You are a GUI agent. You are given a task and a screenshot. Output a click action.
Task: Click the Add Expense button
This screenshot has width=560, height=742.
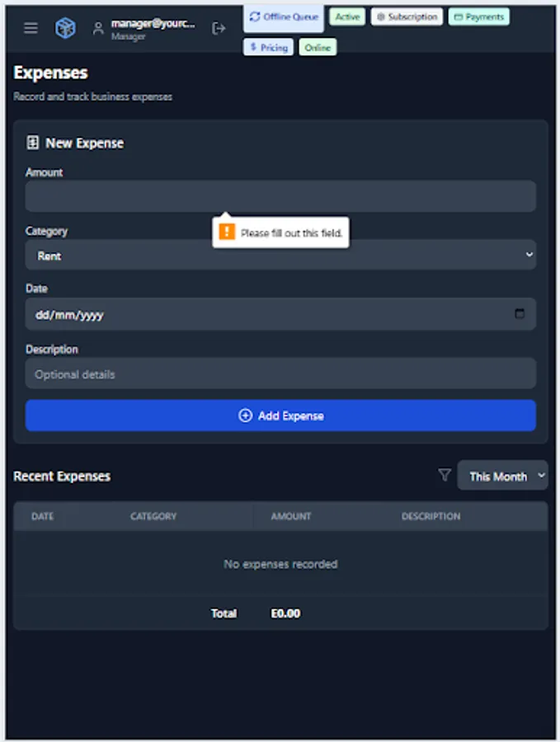click(x=280, y=416)
